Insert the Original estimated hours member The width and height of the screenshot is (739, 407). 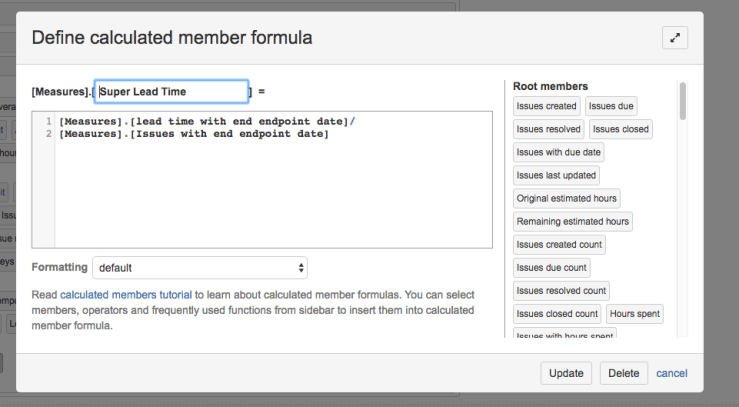coord(567,198)
